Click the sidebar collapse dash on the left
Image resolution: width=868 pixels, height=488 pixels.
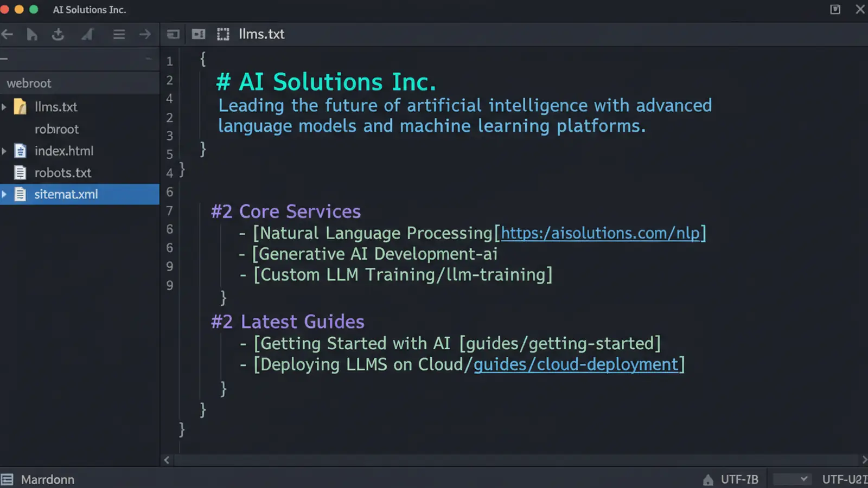tap(4, 59)
